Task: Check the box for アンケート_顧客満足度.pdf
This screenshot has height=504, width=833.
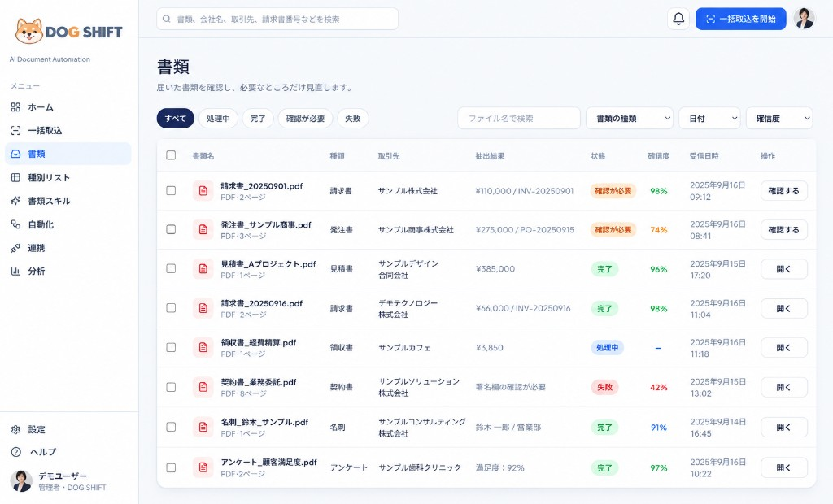Action: (171, 468)
